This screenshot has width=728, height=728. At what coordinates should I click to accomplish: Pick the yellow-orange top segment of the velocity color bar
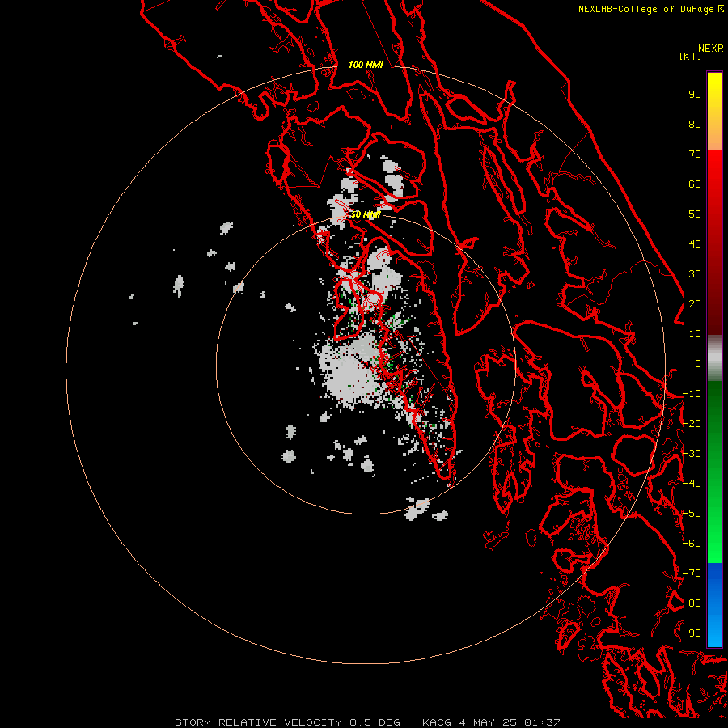click(x=714, y=112)
